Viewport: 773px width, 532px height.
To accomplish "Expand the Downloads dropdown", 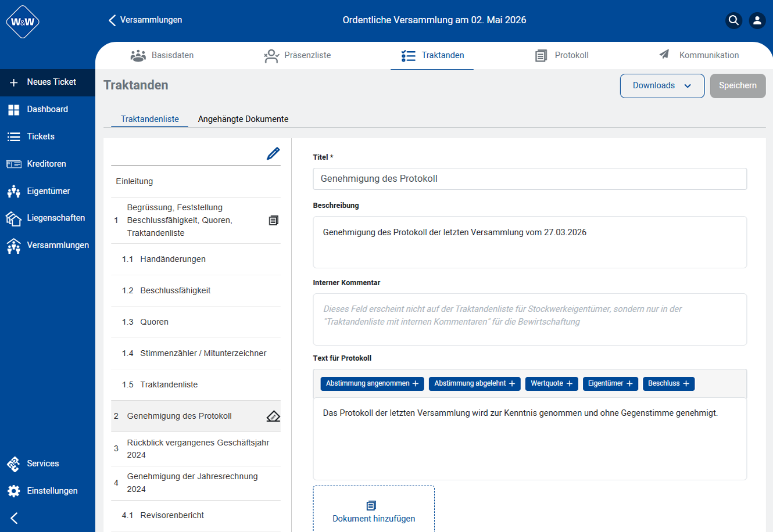I will click(662, 85).
